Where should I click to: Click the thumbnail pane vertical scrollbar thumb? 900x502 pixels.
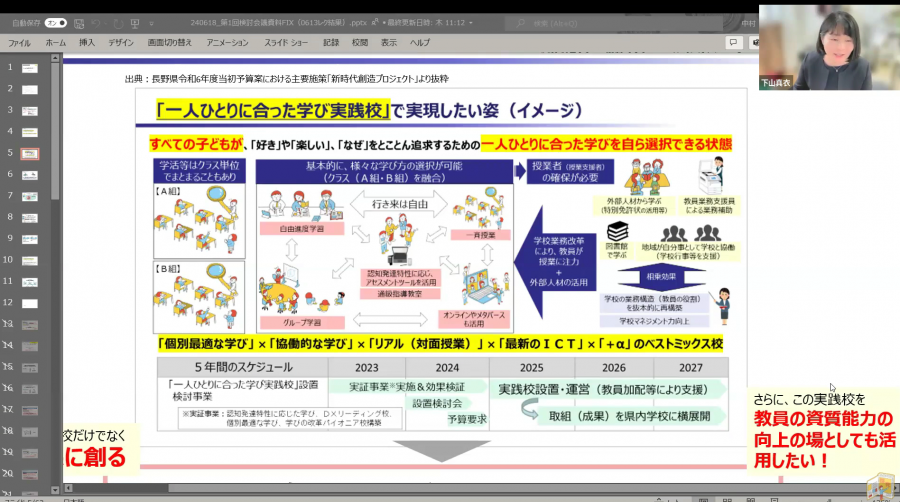coord(55,131)
